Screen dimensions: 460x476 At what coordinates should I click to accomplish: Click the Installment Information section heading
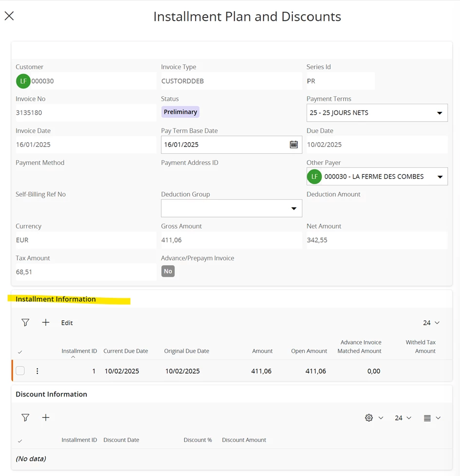coord(55,299)
